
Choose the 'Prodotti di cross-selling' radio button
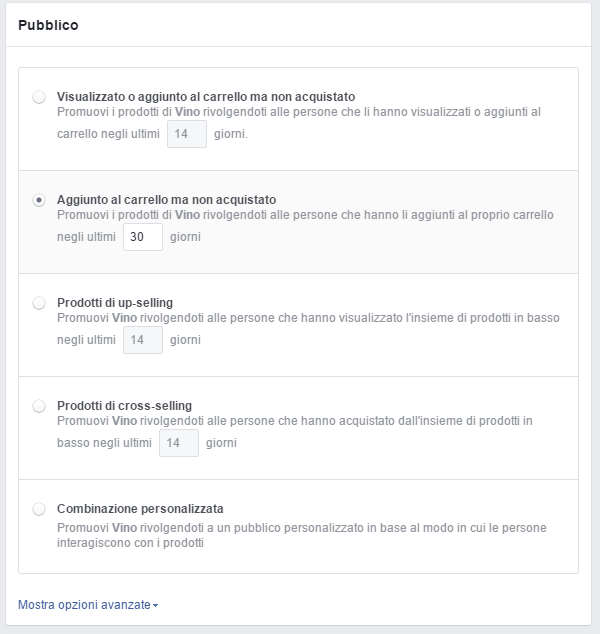(39, 406)
